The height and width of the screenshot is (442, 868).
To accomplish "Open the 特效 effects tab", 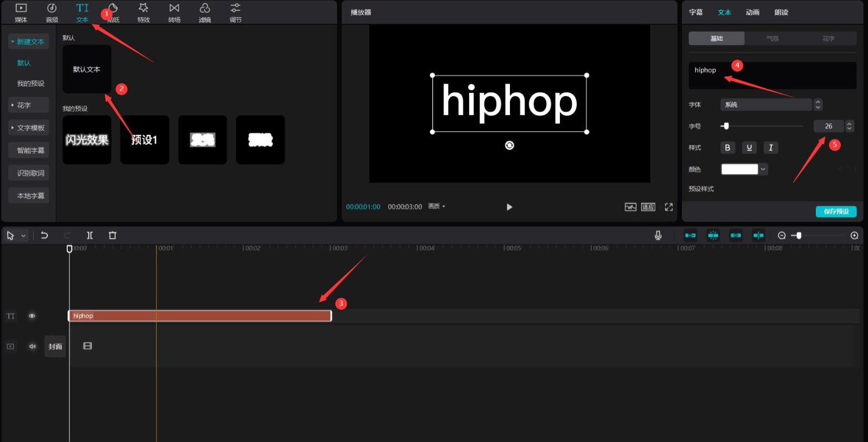I will (x=143, y=12).
